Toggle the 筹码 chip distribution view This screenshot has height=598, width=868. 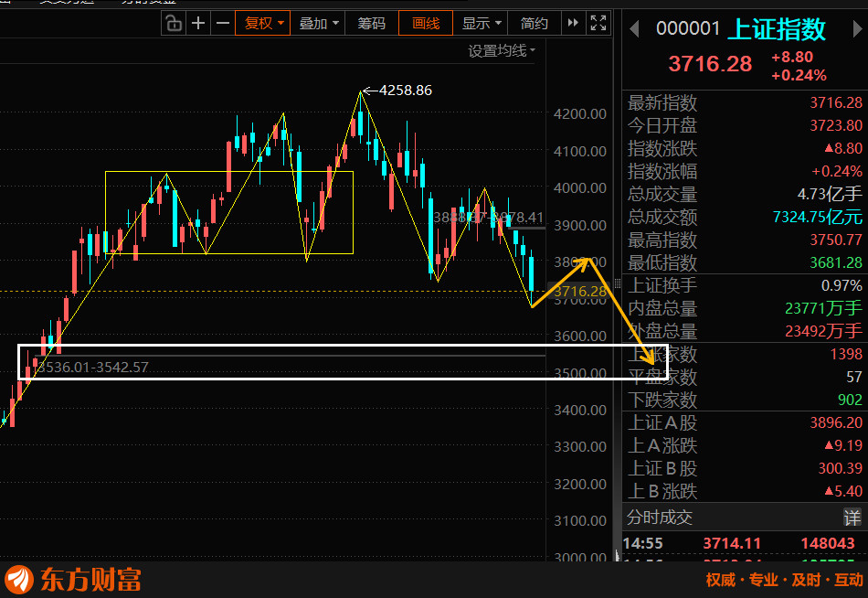coord(372,23)
